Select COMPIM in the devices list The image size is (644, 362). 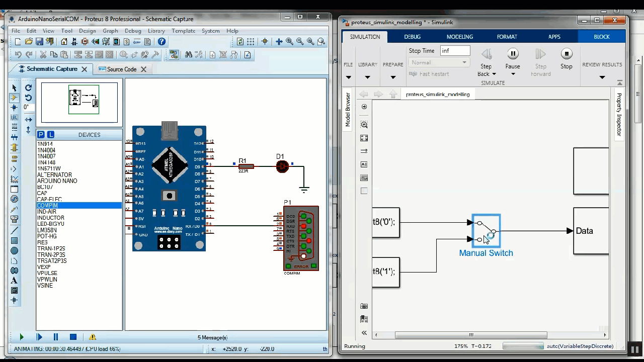(x=79, y=206)
